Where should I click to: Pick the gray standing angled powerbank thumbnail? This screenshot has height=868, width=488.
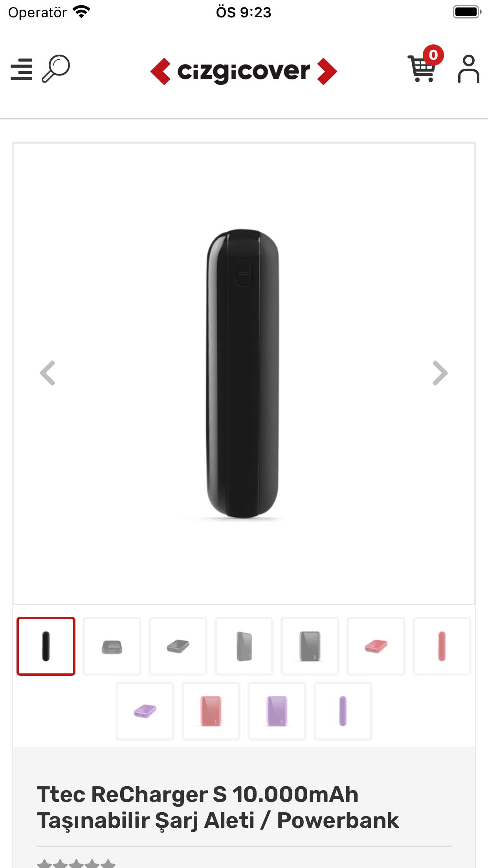[x=244, y=646]
